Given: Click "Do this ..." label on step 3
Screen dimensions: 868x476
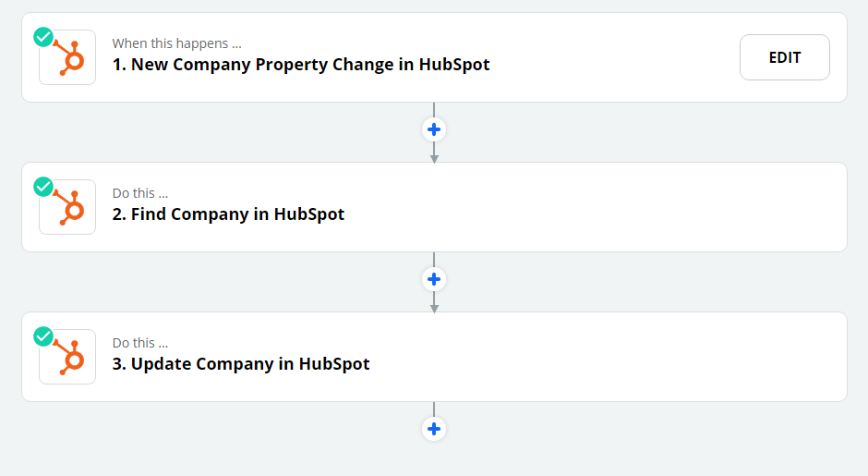Looking at the screenshot, I should pos(140,343).
